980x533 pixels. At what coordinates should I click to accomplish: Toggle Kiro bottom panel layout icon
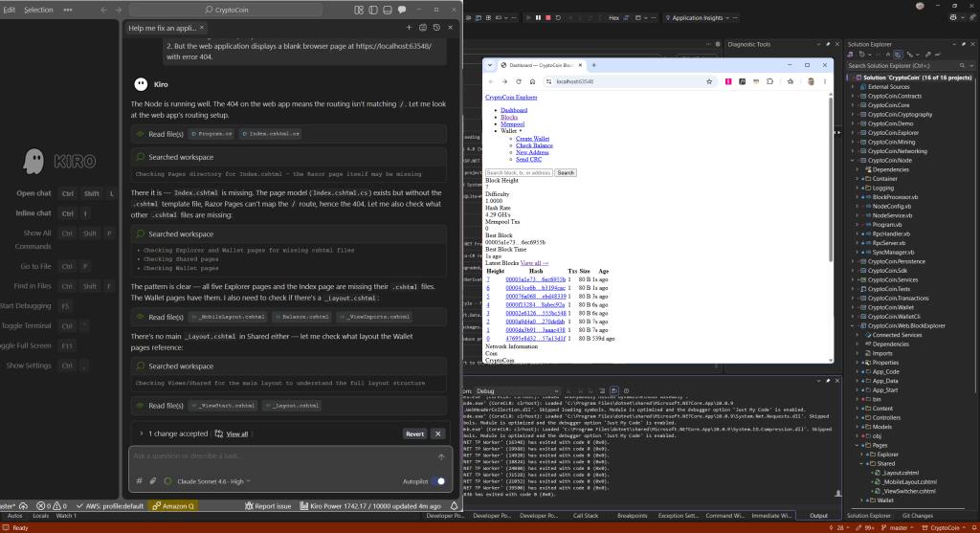pos(388,10)
